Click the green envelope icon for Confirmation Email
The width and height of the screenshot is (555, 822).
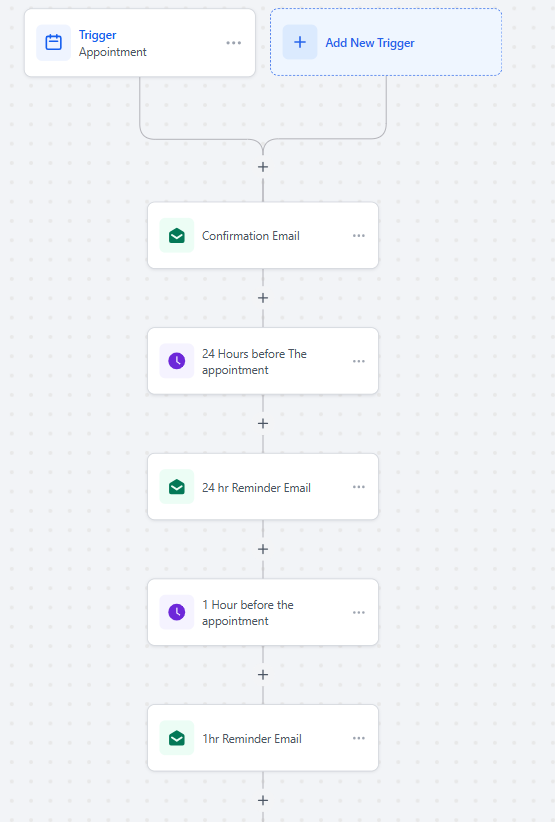[x=177, y=235]
